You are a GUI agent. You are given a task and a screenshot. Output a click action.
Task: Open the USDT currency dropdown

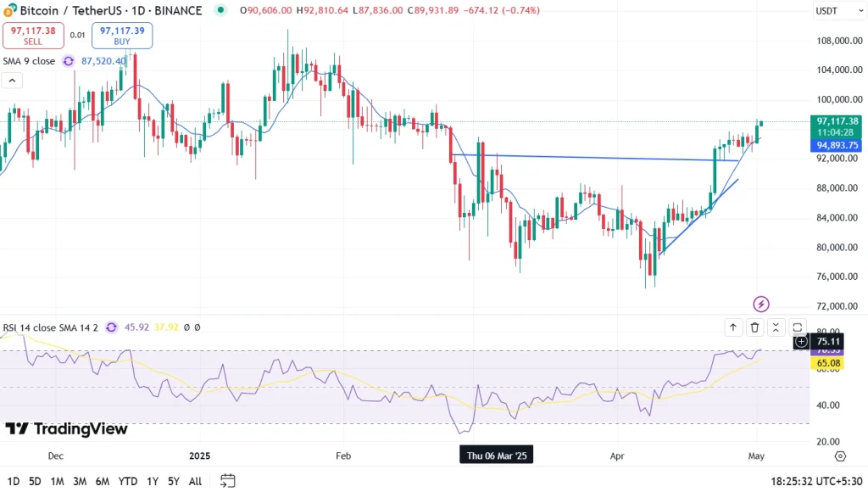point(838,10)
